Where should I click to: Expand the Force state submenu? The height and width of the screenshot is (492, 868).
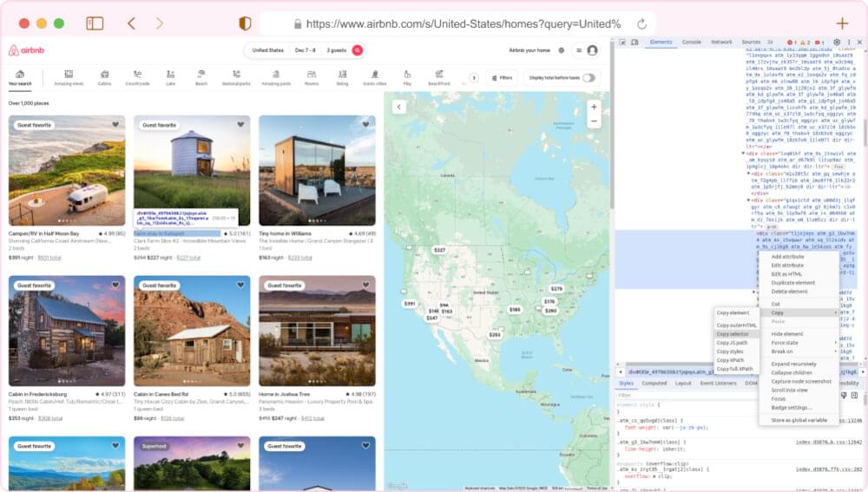click(799, 343)
